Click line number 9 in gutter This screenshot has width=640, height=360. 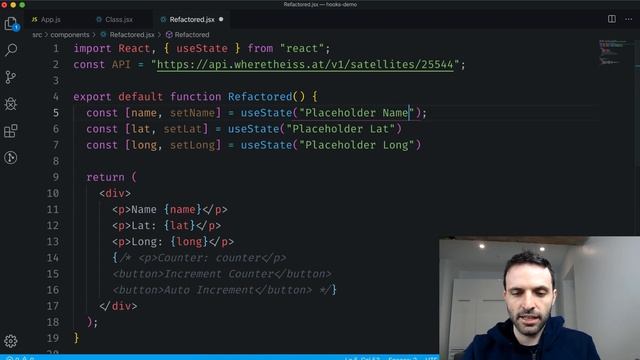pyautogui.click(x=56, y=177)
